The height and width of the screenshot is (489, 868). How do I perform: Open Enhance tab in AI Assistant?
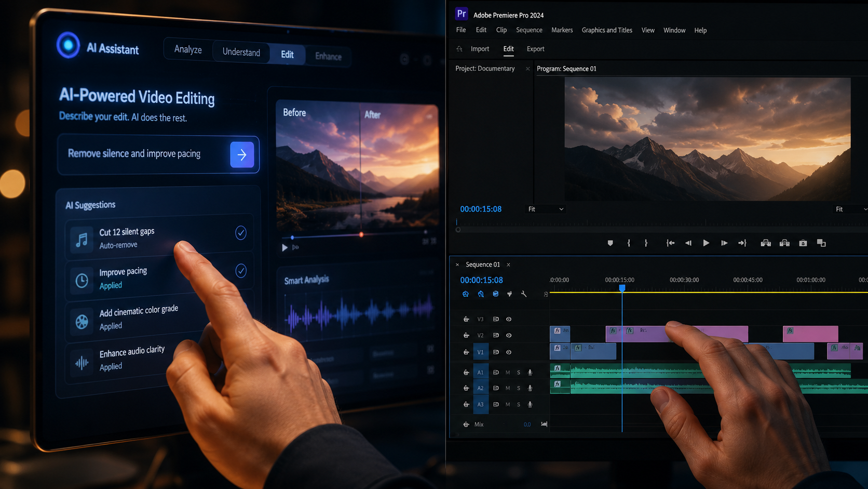pyautogui.click(x=328, y=56)
